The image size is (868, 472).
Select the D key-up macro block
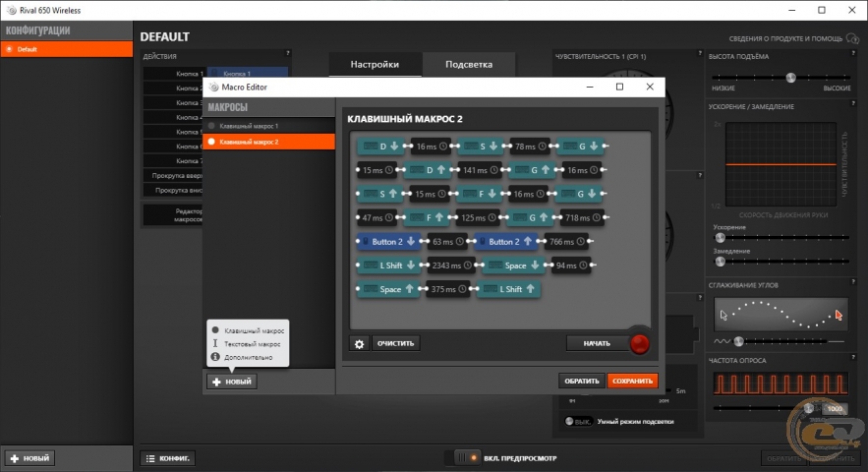428,170
